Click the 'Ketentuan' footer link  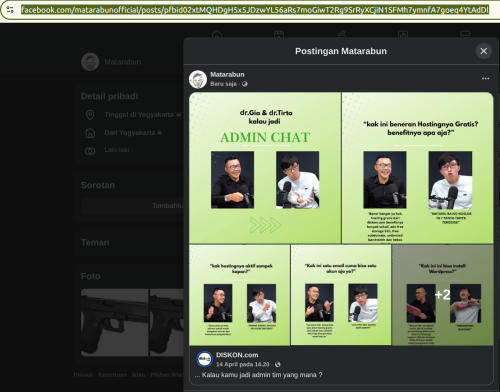[x=112, y=375]
